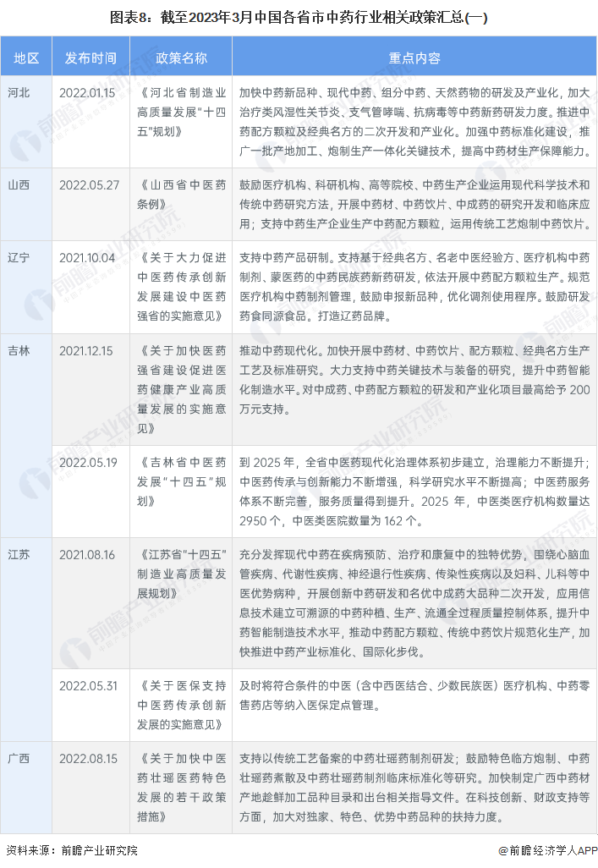
Task: Select the 河北 region cell
Action: pos(19,92)
